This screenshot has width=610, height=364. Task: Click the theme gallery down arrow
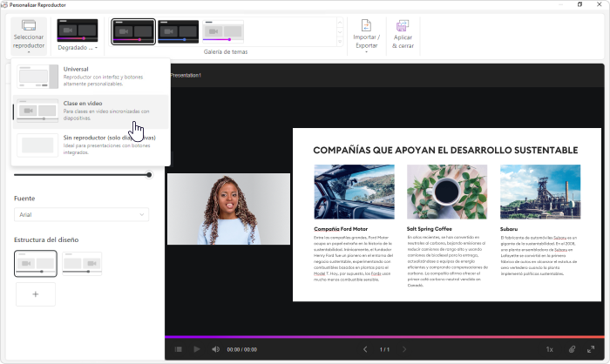point(340,31)
